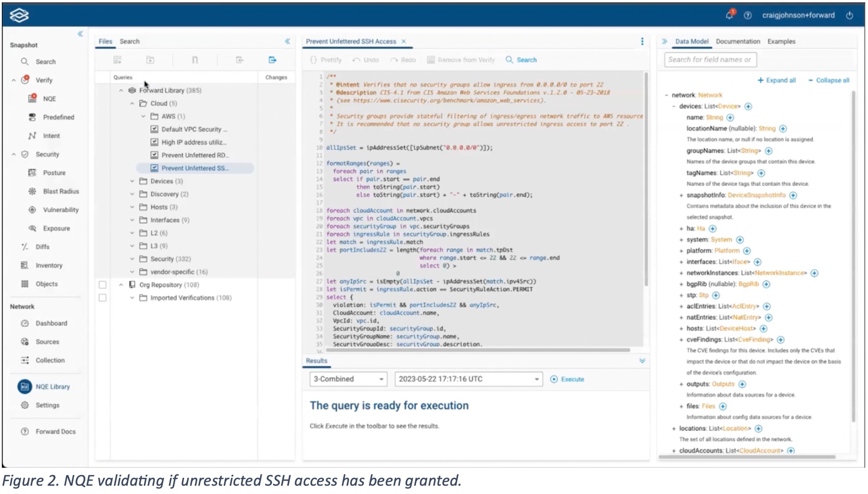The image size is (868, 494).
Task: Click Remove from Verify button
Action: click(x=461, y=60)
